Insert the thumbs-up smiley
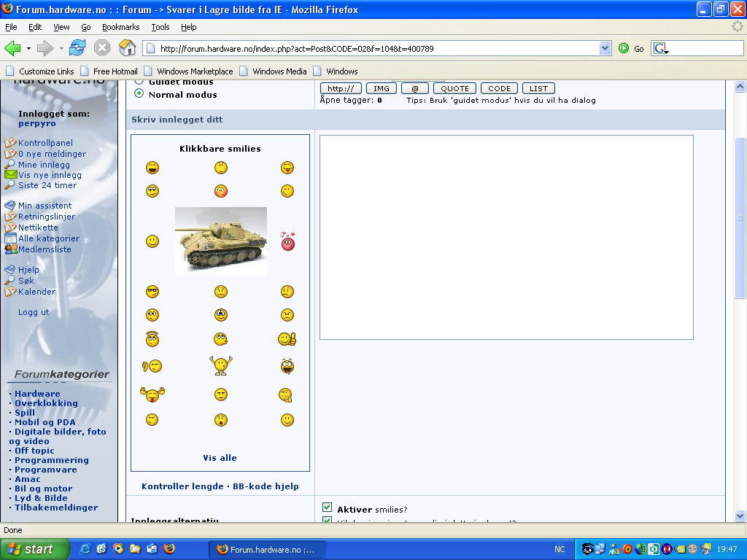 point(287,339)
